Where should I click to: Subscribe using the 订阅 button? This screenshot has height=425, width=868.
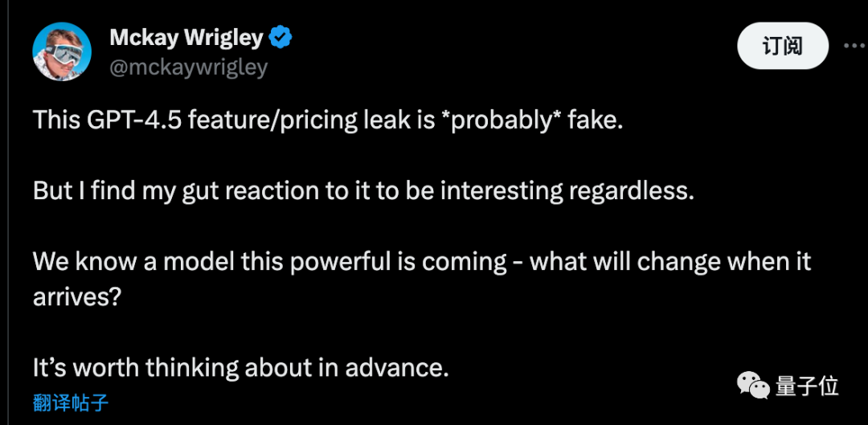point(783,47)
